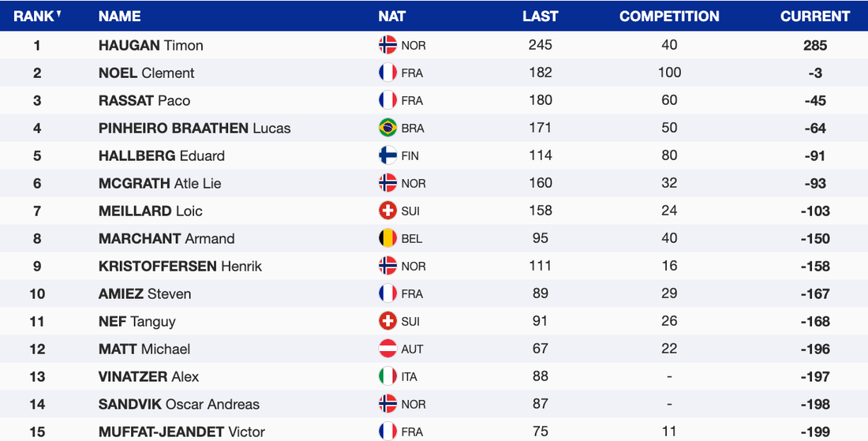868x441 pixels.
Task: Click the Norway flag beside Kristoffersen Henrik
Action: pos(387,266)
